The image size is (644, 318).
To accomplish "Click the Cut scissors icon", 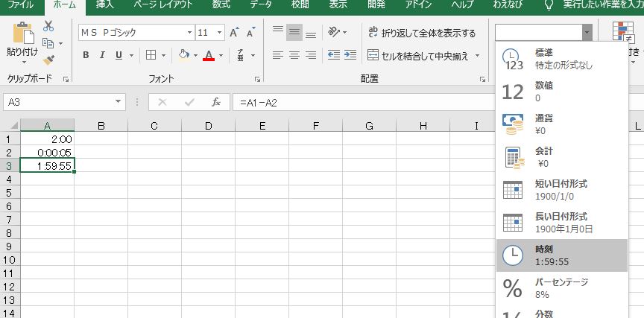I will point(48,26).
